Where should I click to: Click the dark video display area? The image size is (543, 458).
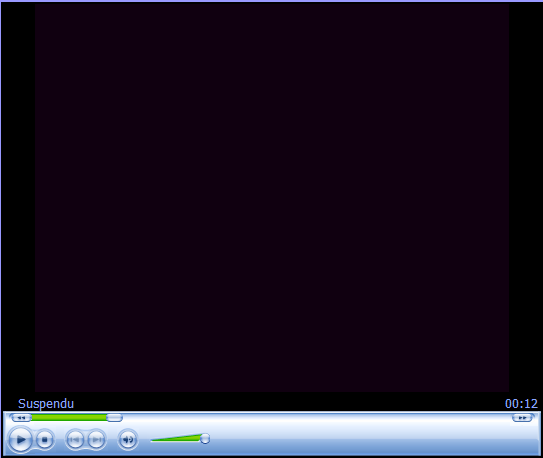[272, 197]
